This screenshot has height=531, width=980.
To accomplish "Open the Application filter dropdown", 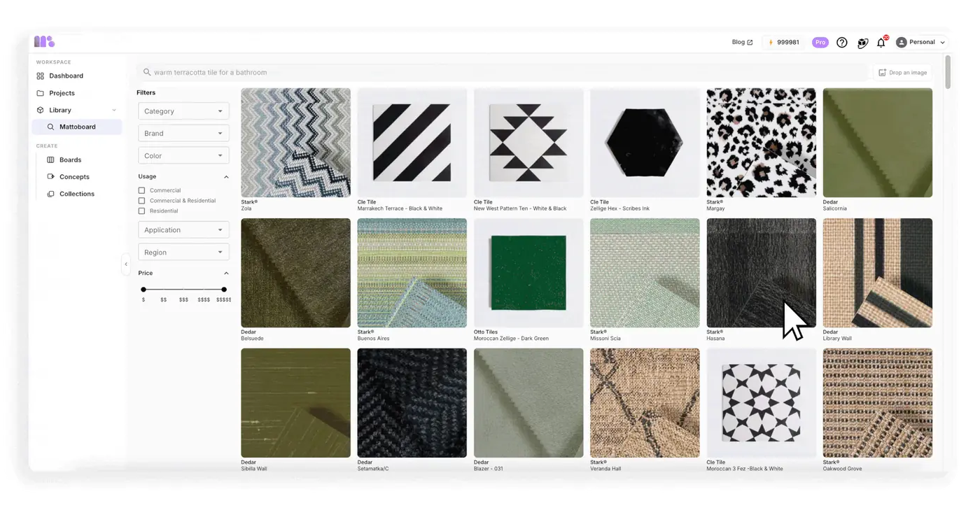I will 183,229.
